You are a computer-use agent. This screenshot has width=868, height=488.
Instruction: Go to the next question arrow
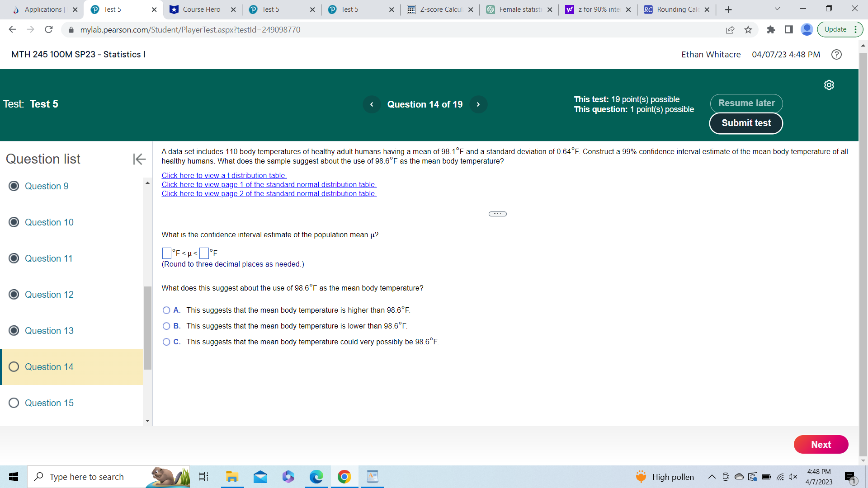coord(478,104)
